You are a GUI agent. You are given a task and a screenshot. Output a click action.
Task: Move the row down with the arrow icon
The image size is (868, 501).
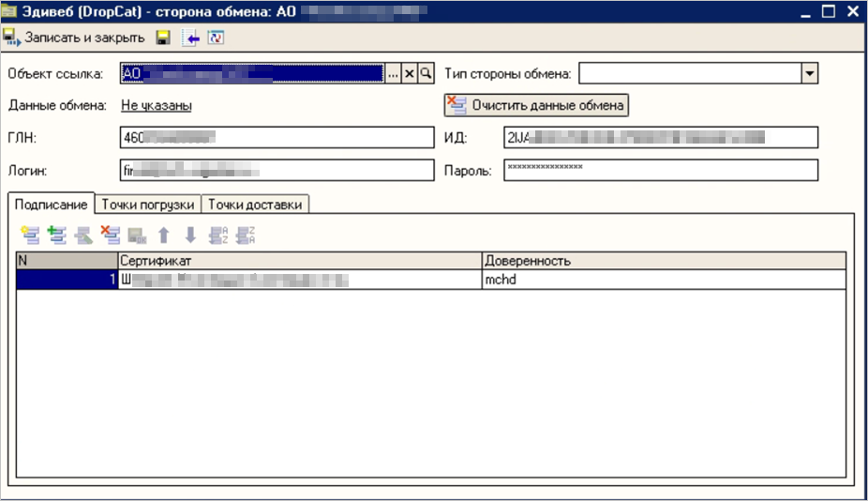(x=190, y=235)
